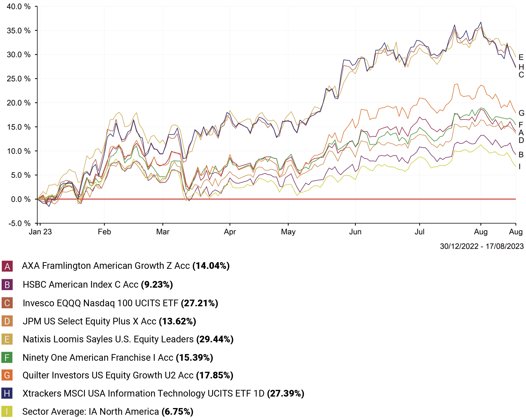Click the yellow I legend swatch
The image size is (526, 420).
(7, 412)
